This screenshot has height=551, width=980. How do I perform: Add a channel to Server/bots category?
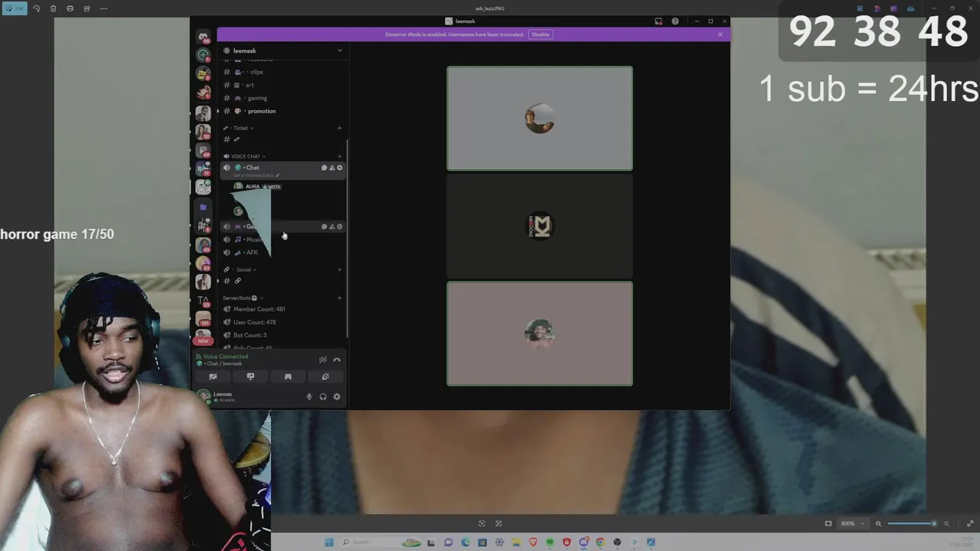[x=340, y=298]
